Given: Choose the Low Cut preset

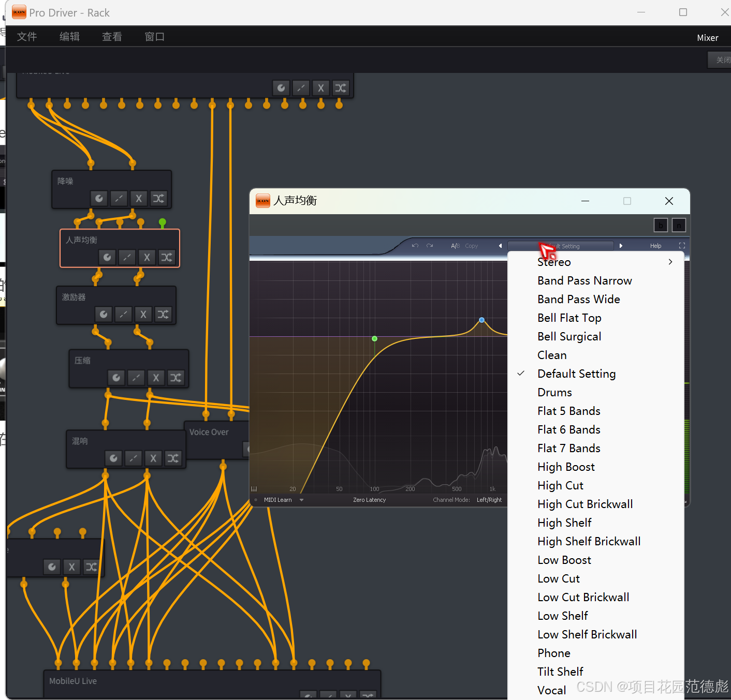Looking at the screenshot, I should [x=596, y=578].
